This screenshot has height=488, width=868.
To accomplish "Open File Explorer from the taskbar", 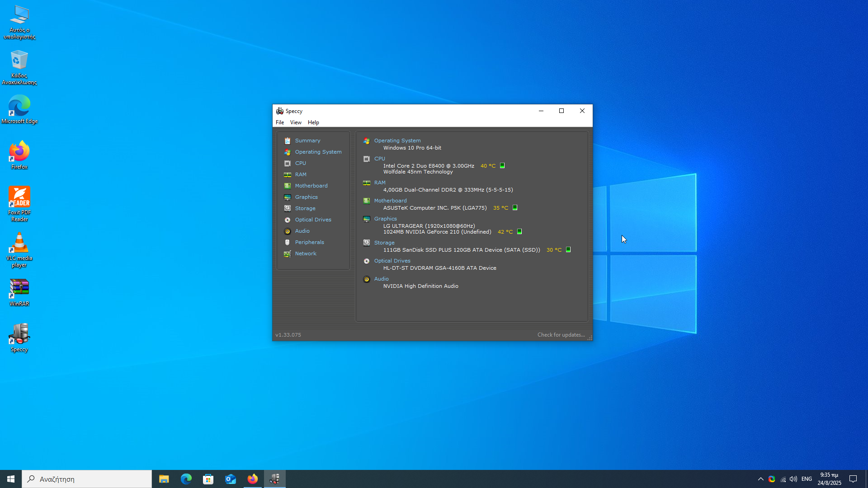I will point(164,479).
